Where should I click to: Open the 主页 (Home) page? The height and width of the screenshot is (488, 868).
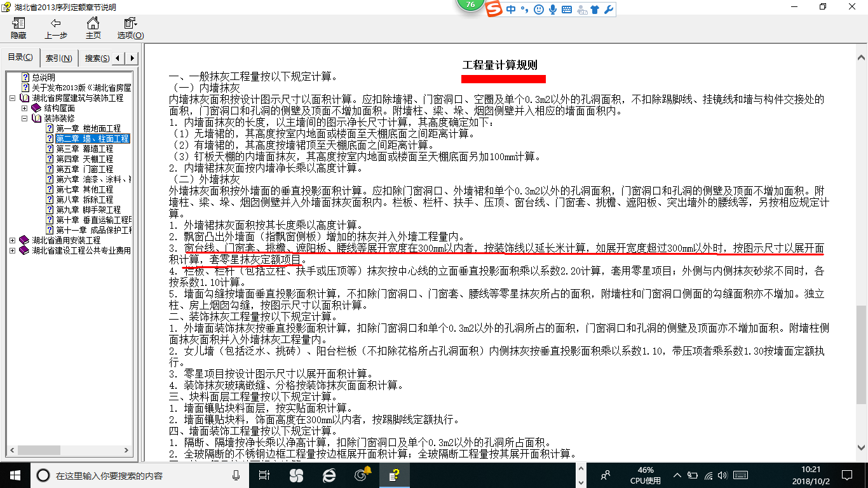point(93,28)
